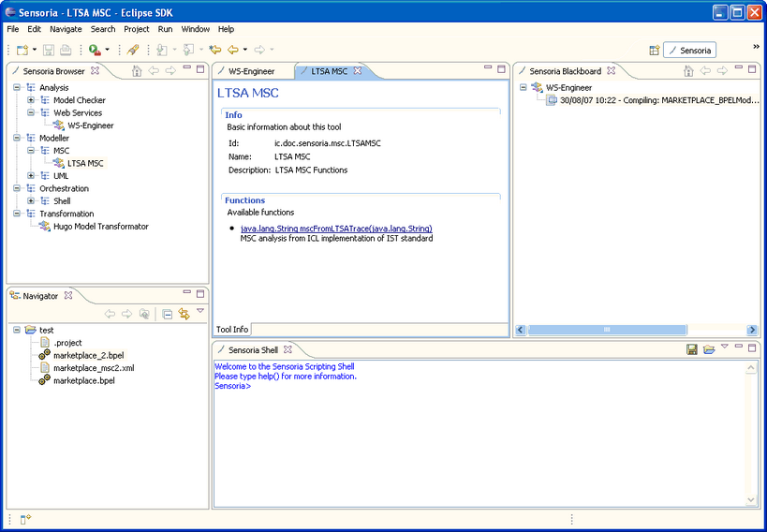Maximize the Sensoria Browser panel
This screenshot has width=767, height=532.
200,69
